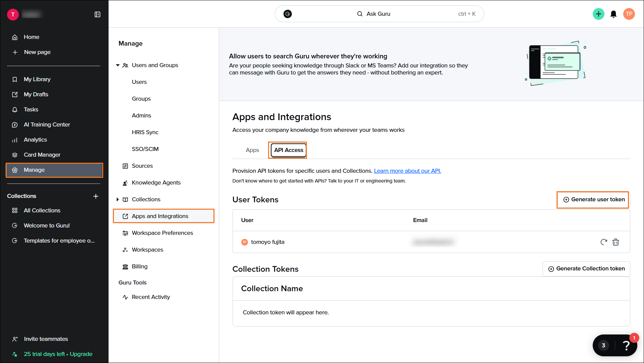The image size is (644, 363).
Task: Open Learn more about our API link
Action: 407,171
